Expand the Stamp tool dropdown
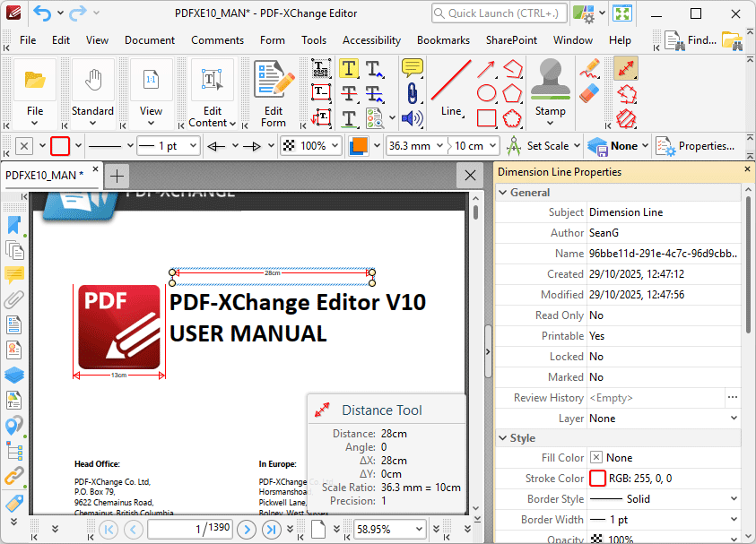This screenshot has width=756, height=544. (550, 124)
